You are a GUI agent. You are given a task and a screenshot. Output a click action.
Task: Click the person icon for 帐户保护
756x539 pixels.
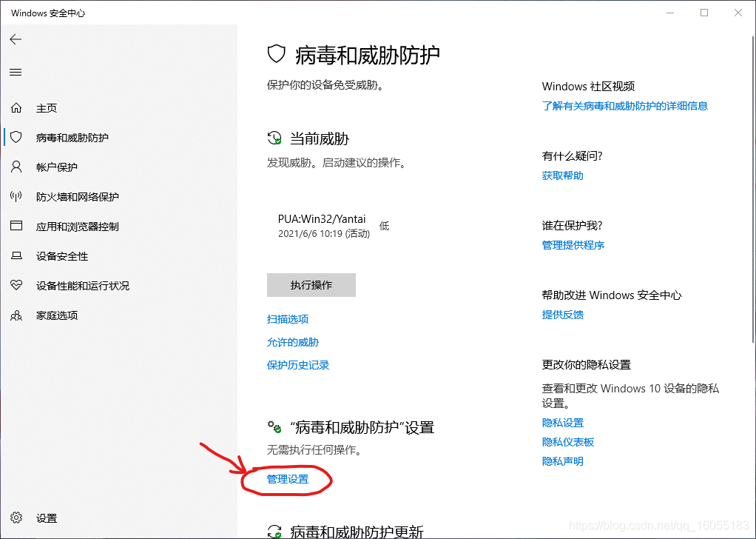click(16, 167)
